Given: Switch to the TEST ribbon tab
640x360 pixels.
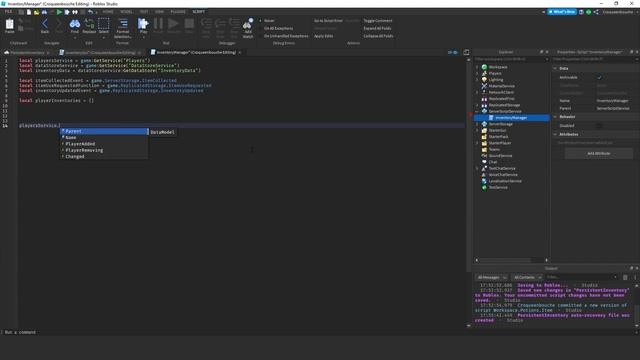Looking at the screenshot, I should tap(144, 12).
